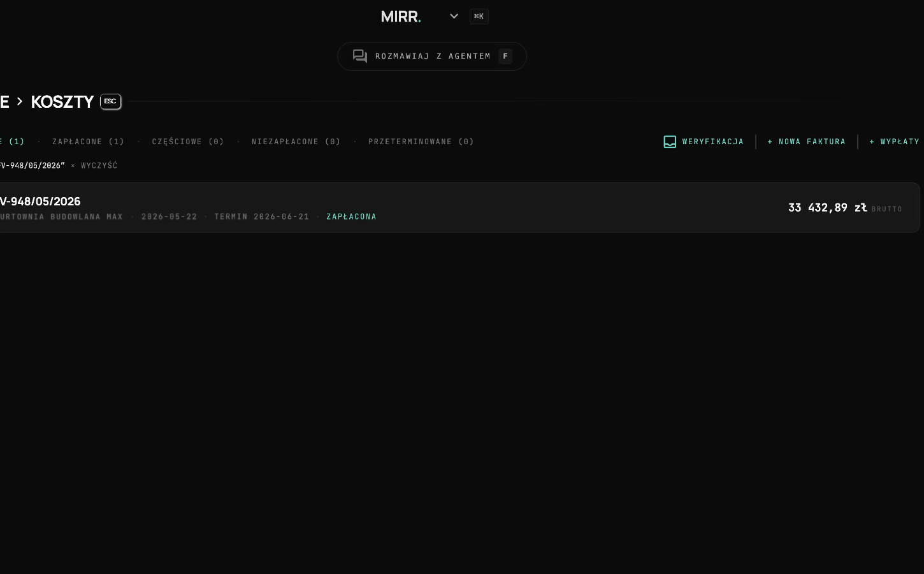Click the MIRR. logo
The width and height of the screenshot is (924, 574).
(401, 17)
